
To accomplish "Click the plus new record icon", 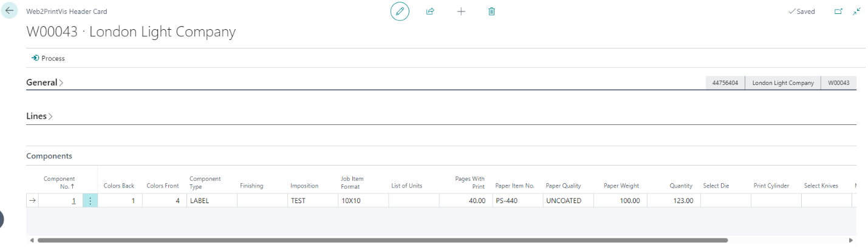I will tap(461, 12).
